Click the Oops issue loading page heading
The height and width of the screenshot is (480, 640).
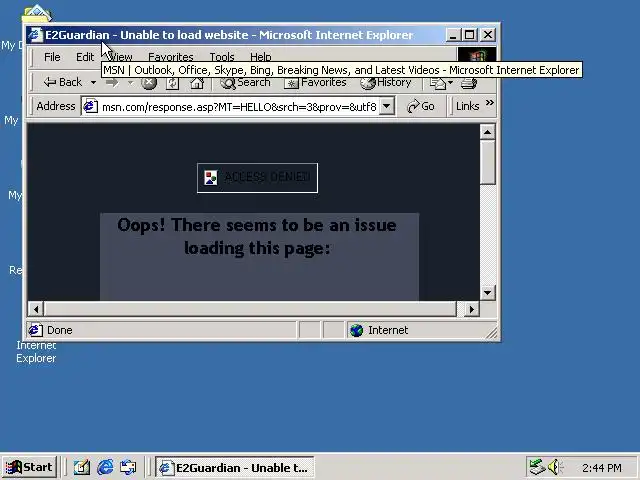257,236
